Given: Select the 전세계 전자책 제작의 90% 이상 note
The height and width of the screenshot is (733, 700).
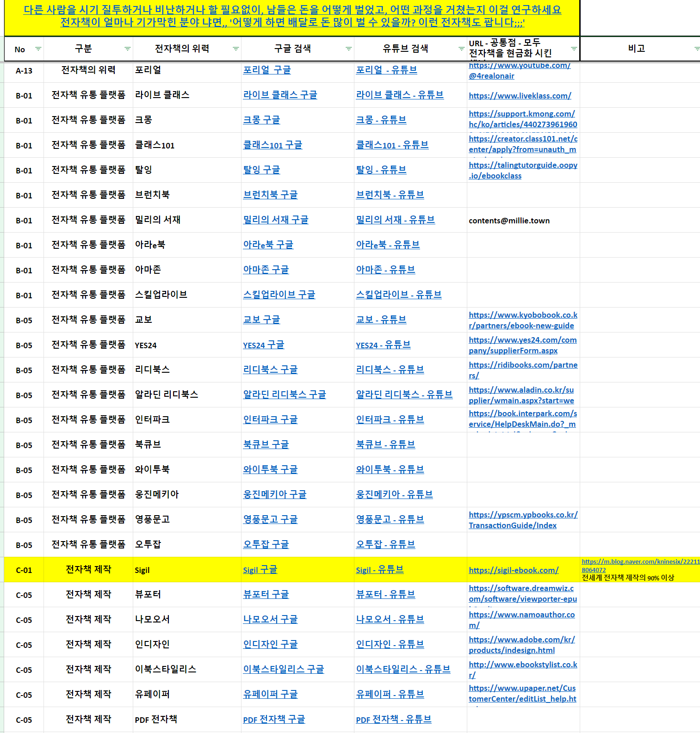Looking at the screenshot, I should tap(628, 578).
